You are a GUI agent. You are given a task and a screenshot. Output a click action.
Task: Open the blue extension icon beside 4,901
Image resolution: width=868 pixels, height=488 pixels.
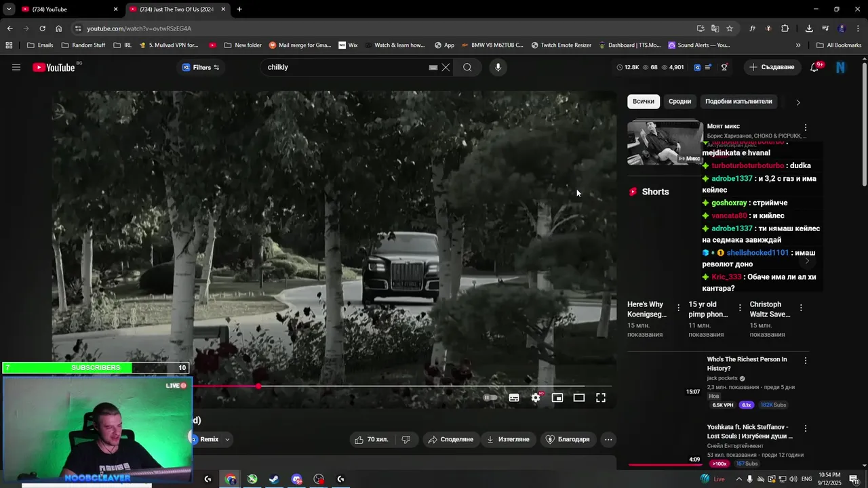pos(697,67)
